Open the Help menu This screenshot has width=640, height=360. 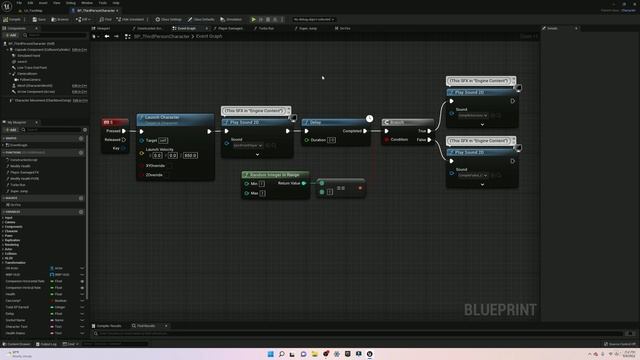coord(116,3)
